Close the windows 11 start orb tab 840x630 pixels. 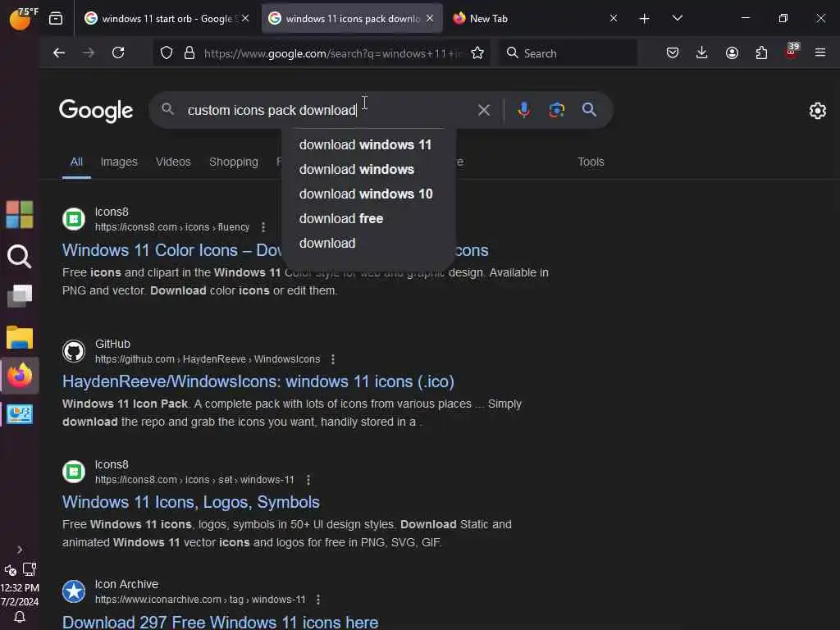(245, 18)
